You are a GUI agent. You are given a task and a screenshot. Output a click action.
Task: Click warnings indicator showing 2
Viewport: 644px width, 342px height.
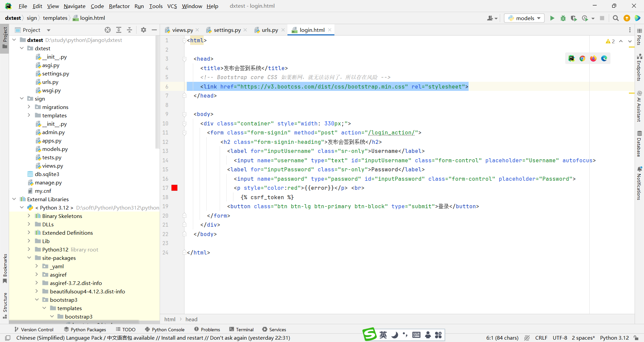(x=610, y=41)
